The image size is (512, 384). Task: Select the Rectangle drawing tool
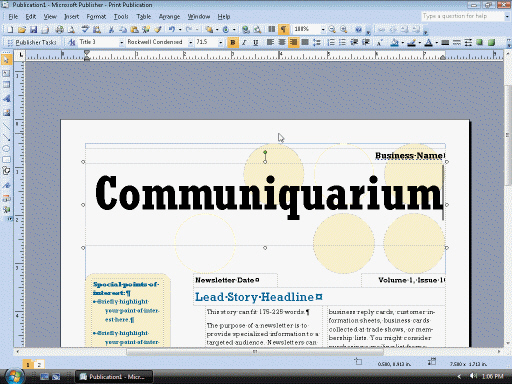(6, 160)
